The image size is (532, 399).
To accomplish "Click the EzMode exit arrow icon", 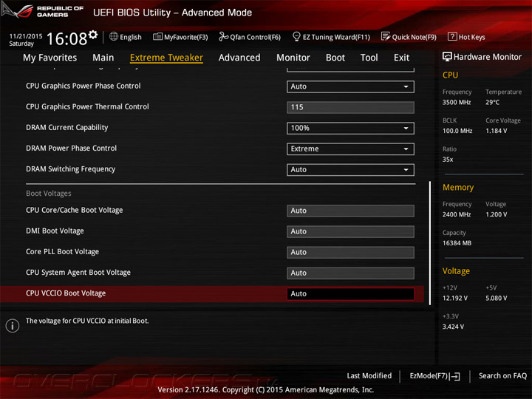I will pos(455,376).
